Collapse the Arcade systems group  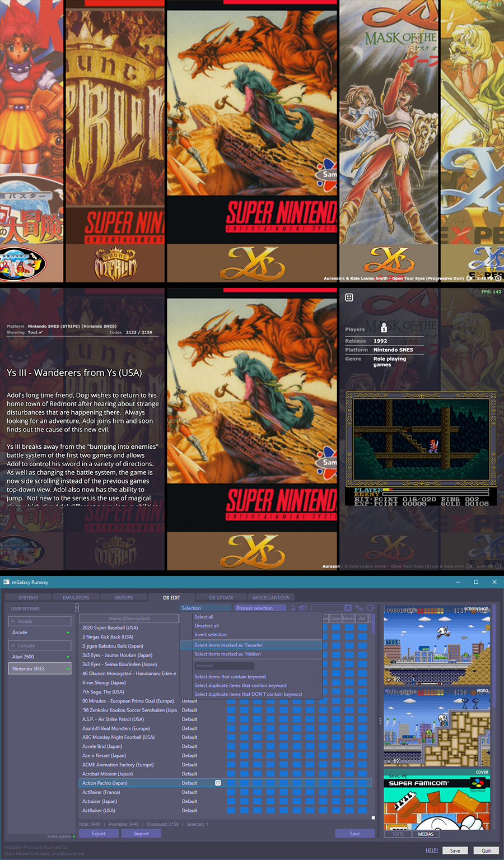[40, 621]
